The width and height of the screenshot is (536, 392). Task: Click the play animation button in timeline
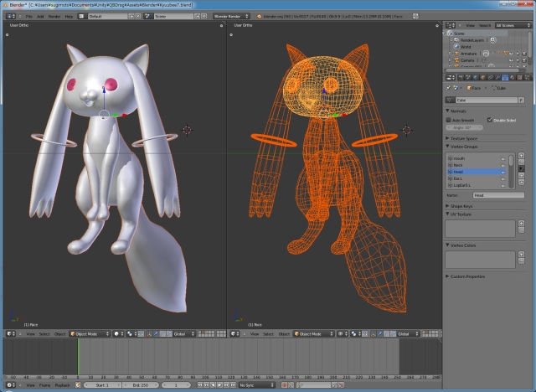[x=219, y=384]
